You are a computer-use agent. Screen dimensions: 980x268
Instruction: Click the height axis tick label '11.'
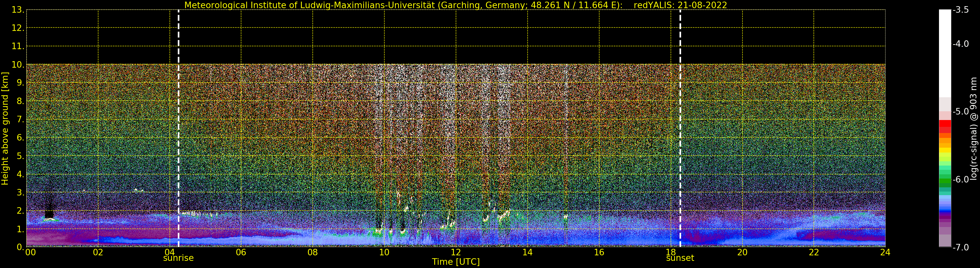pos(18,47)
